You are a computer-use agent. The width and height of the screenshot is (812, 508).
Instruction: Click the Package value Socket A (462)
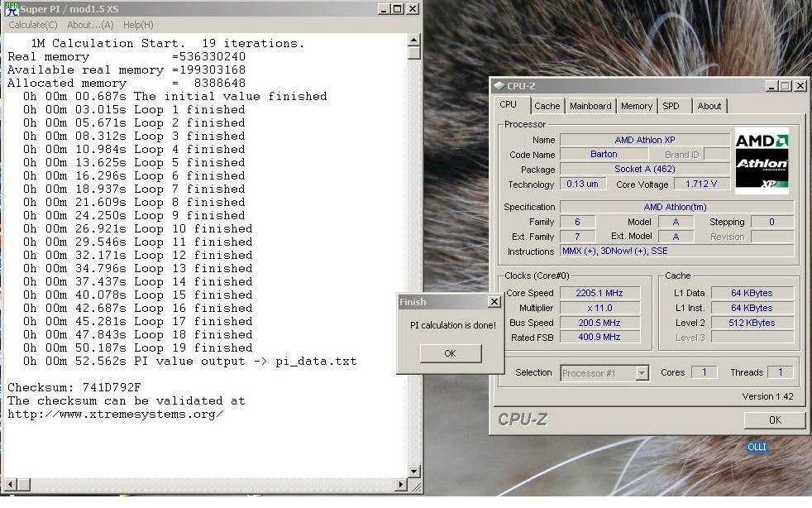click(645, 169)
